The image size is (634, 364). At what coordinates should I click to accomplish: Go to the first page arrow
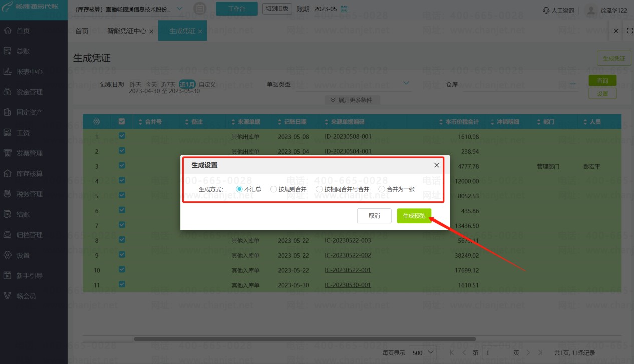[x=451, y=353]
